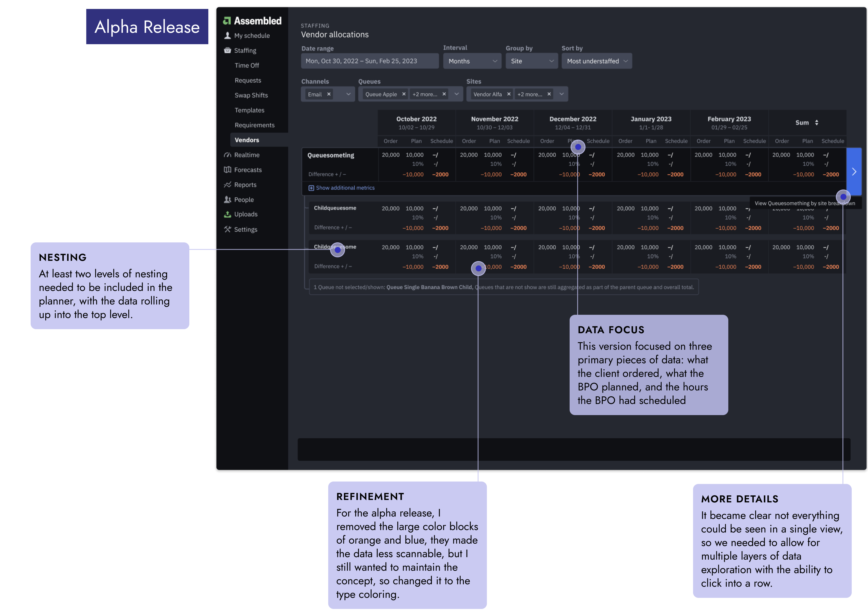Click the Uploads icon in sidebar
This screenshot has height=616, width=868.
click(227, 214)
